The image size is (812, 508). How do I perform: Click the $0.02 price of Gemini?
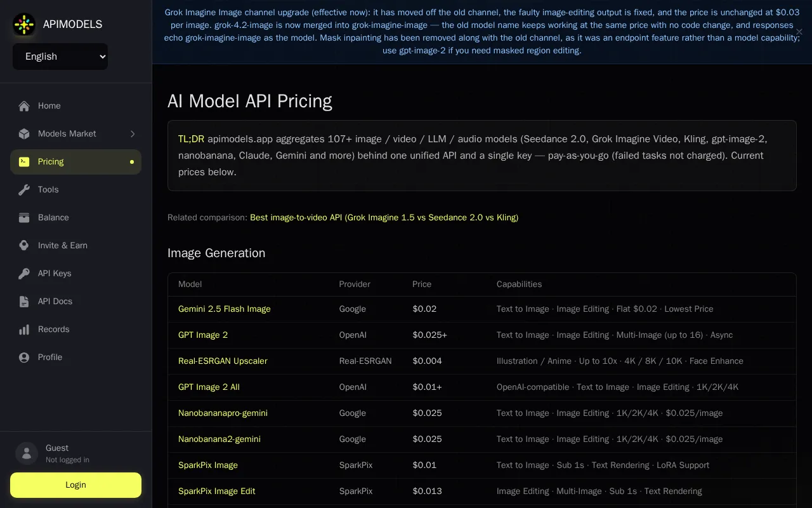click(424, 309)
